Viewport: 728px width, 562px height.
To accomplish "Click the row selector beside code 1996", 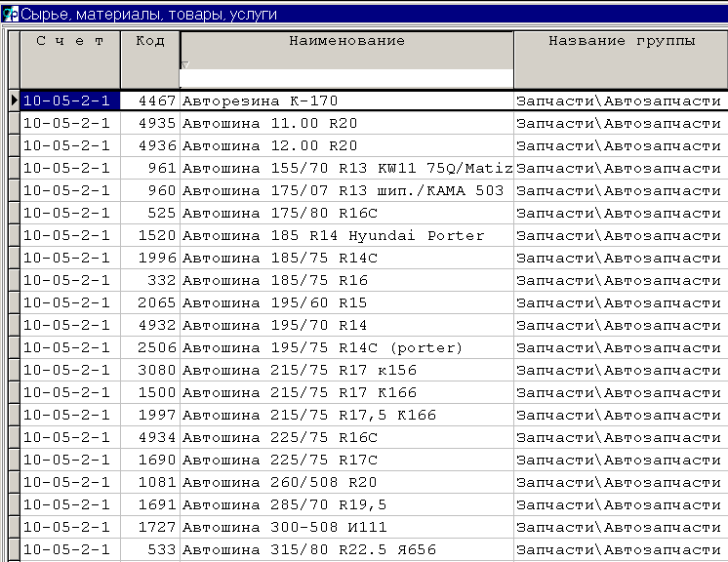I will (14, 258).
